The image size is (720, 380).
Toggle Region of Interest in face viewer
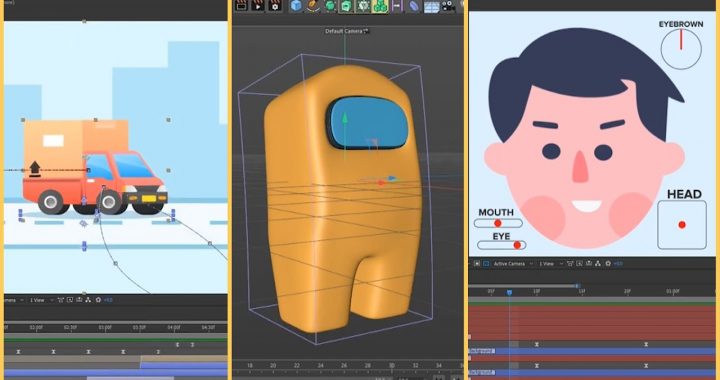pyautogui.click(x=477, y=263)
